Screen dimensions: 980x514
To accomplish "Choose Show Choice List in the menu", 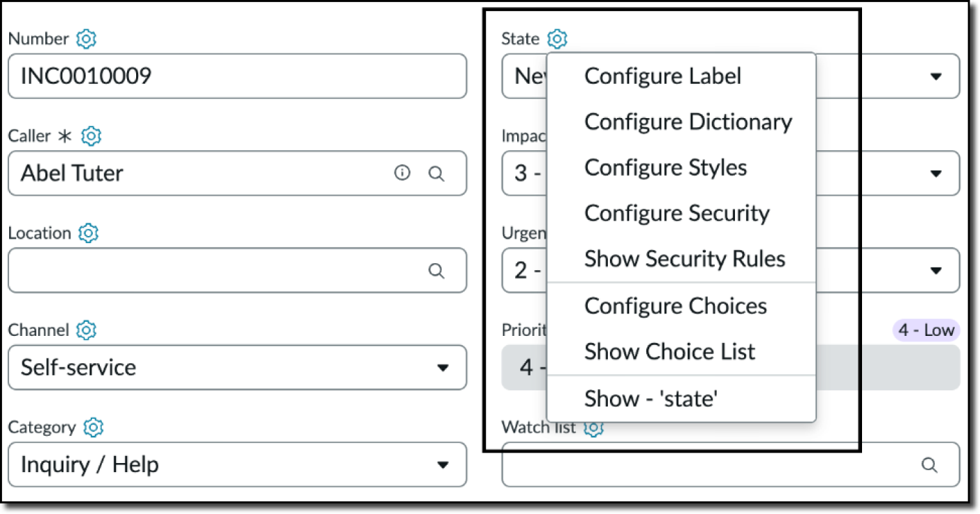I will (x=669, y=351).
